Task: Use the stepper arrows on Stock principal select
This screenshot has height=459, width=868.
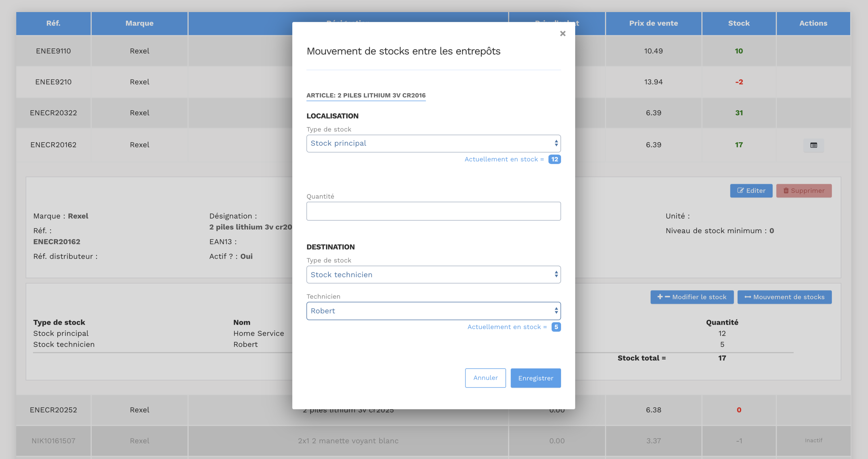Action: tap(556, 143)
